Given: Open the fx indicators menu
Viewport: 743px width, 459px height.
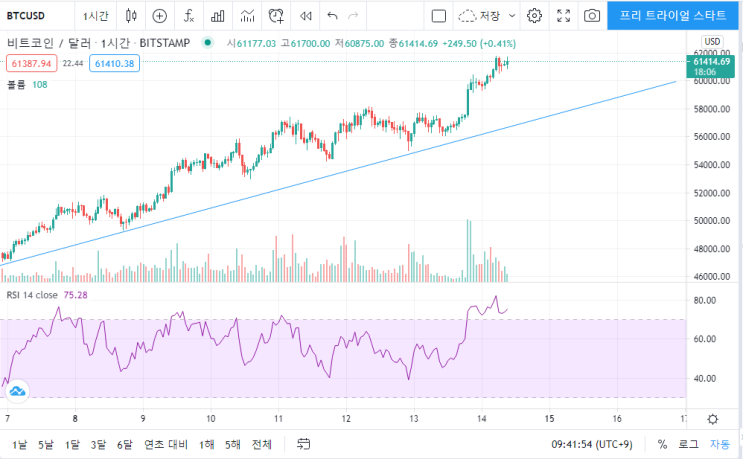Looking at the screenshot, I should click(x=189, y=16).
